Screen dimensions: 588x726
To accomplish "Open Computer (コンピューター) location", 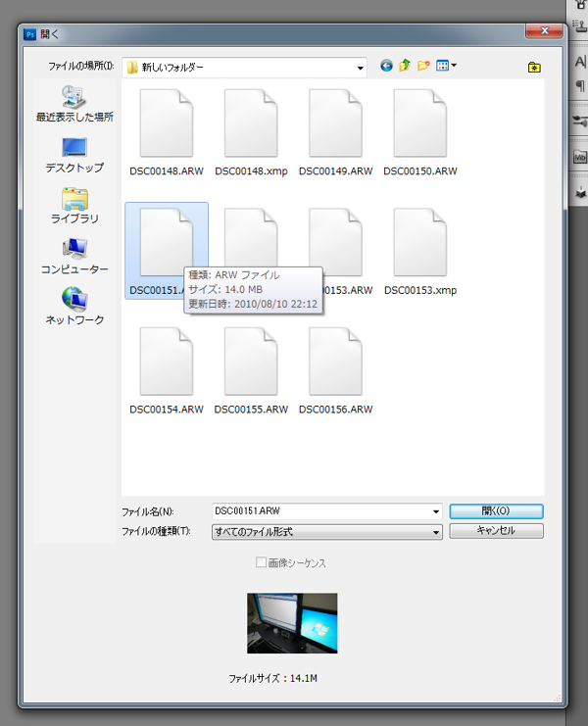I will [74, 257].
